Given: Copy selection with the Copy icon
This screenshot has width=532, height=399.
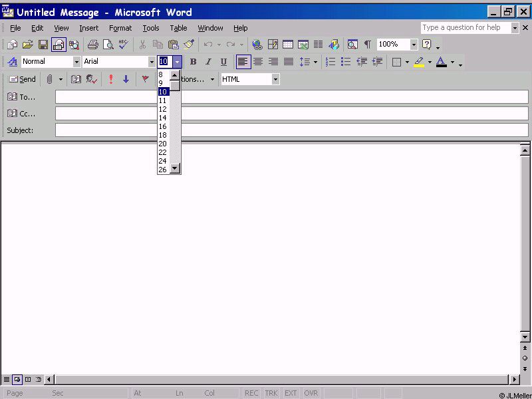Looking at the screenshot, I should [158, 45].
